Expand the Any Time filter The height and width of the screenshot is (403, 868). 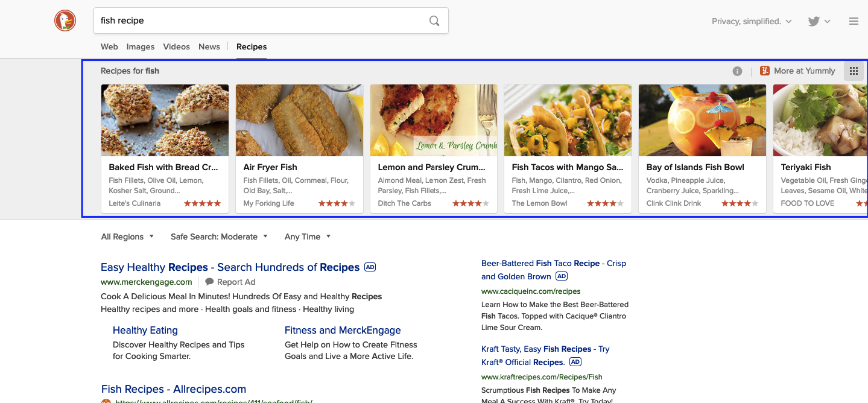coord(307,236)
